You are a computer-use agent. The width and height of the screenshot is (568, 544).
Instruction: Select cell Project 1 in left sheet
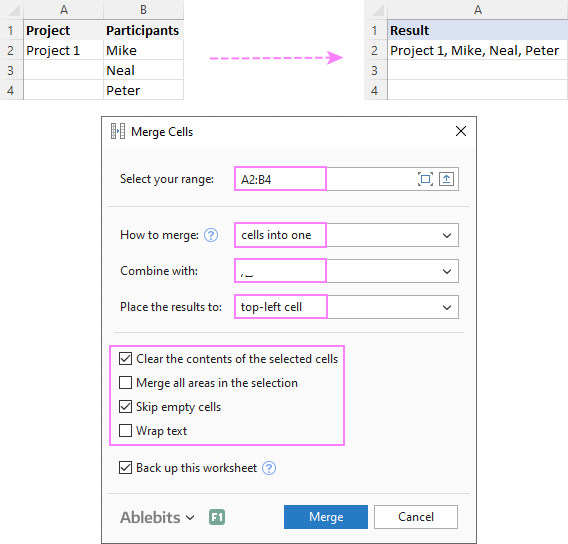tap(64, 50)
